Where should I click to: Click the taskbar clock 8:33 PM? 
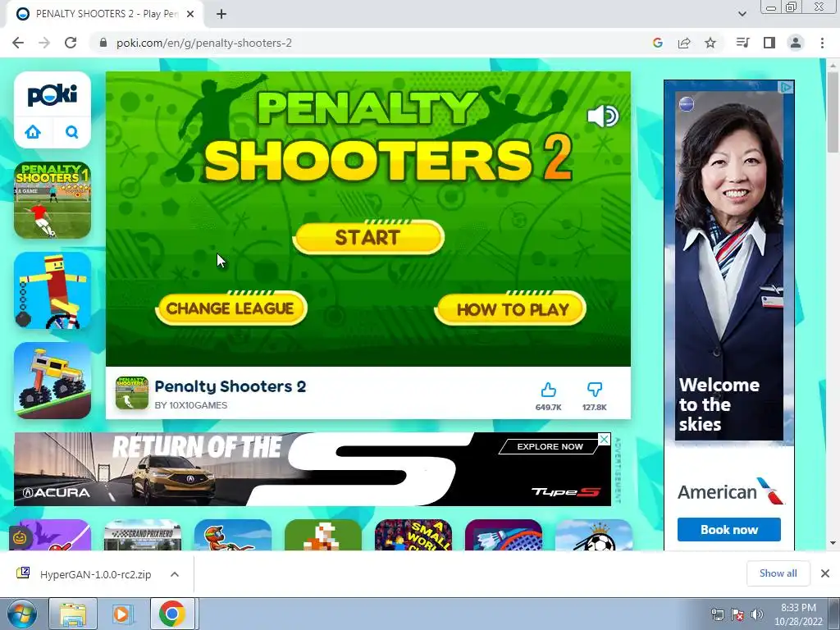798,608
